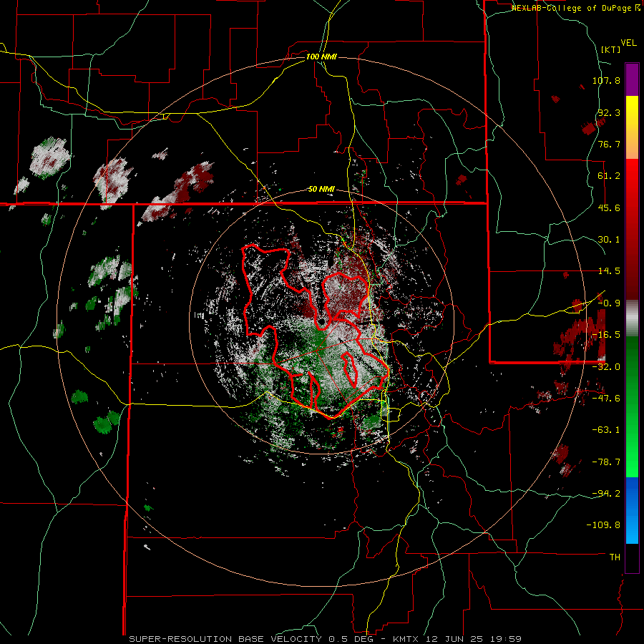Click the 14.5 legend value
Screen dimensions: 644x644
pos(609,271)
